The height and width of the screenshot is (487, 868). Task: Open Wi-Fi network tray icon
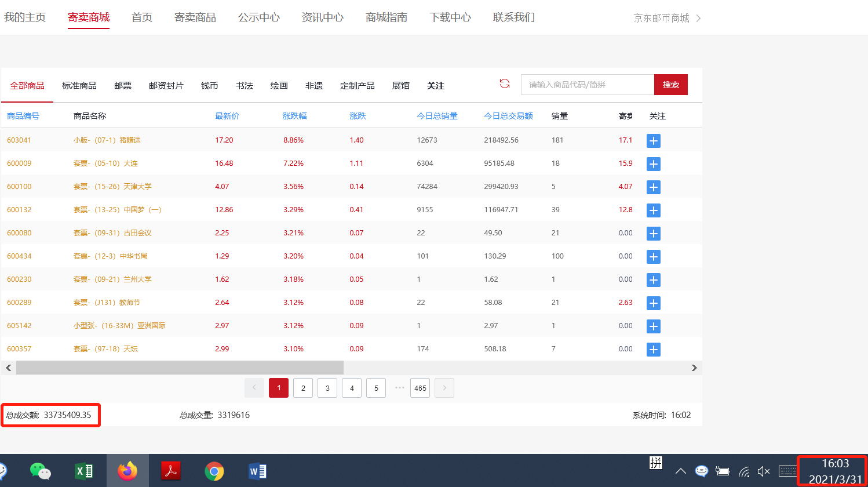(744, 471)
